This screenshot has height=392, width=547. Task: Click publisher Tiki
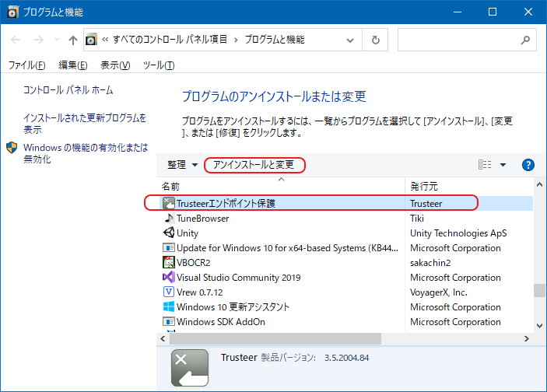click(417, 219)
